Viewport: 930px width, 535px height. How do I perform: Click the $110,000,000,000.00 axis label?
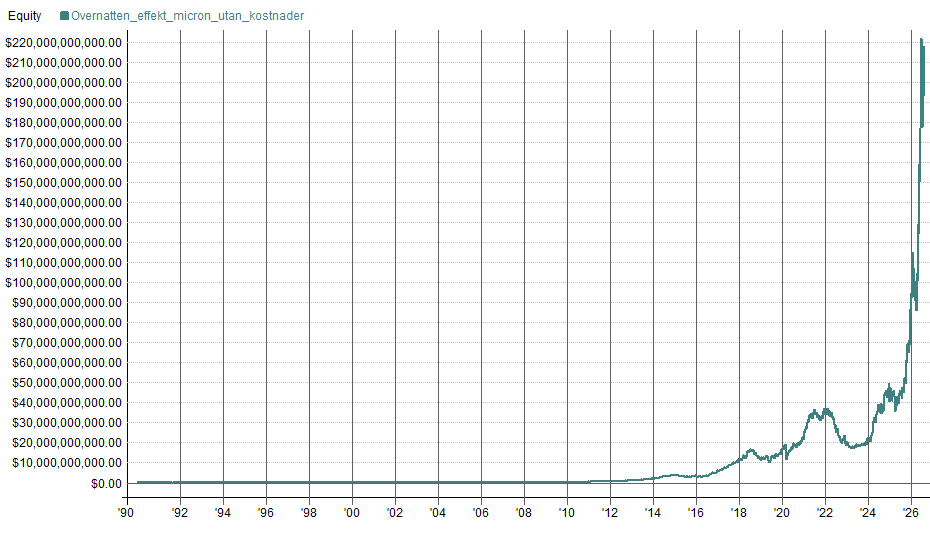coord(63,263)
